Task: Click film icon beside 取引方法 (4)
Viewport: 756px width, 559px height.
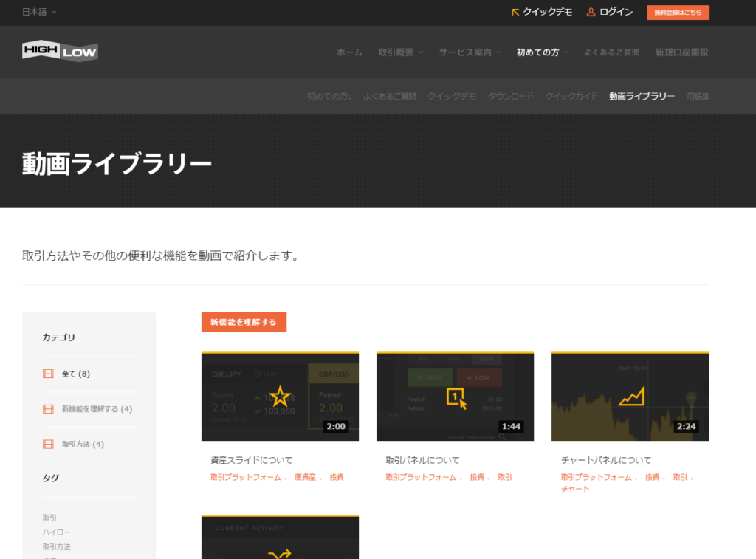Action: click(48, 444)
